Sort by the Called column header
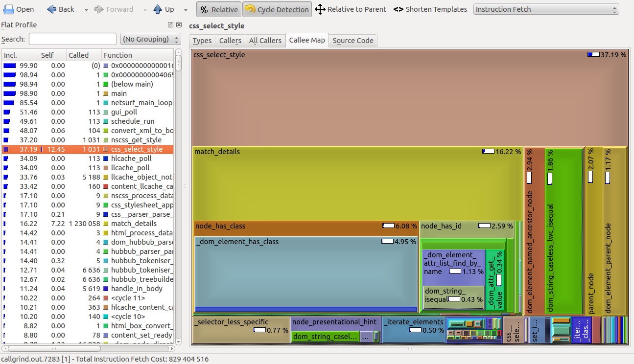The width and height of the screenshot is (634, 364). pos(84,55)
